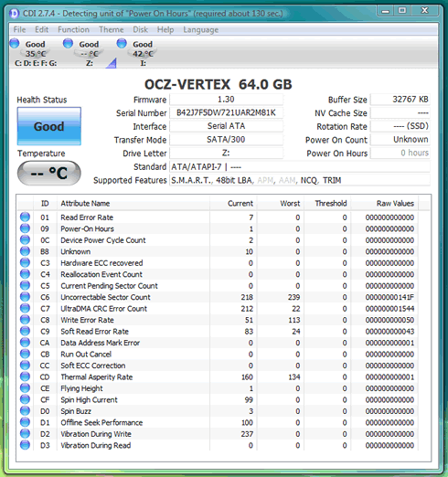The height and width of the screenshot is (477, 448).
Task: Click status icon of Data Address Mark Error
Action: (25, 343)
